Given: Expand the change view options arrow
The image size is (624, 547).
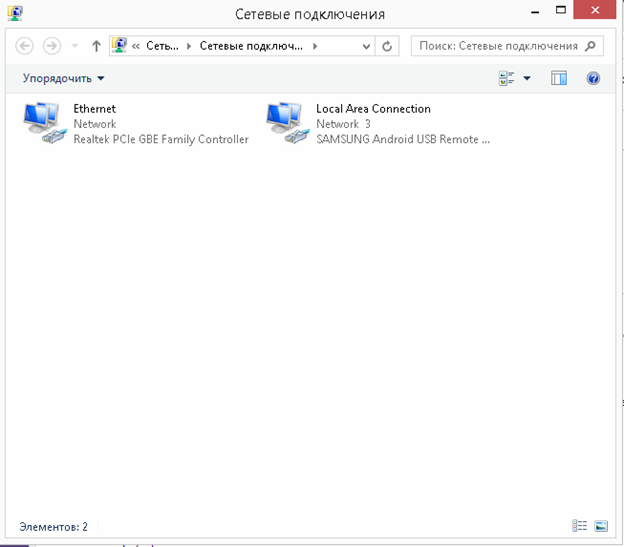Looking at the screenshot, I should point(527,78).
